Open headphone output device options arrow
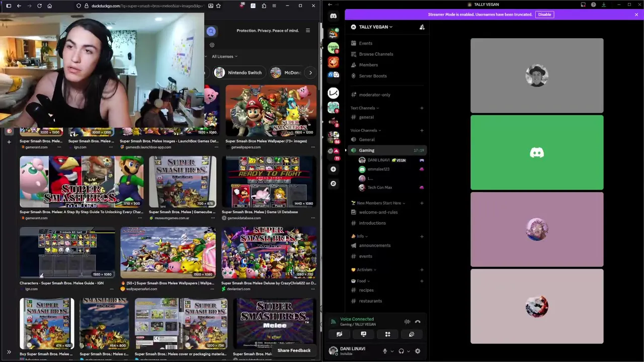This screenshot has width=644, height=362. pyautogui.click(x=408, y=351)
